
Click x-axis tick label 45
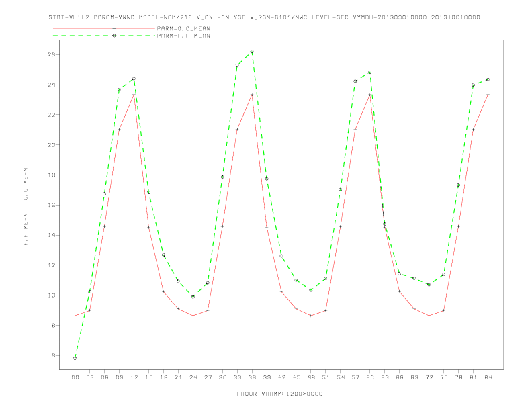coord(296,377)
